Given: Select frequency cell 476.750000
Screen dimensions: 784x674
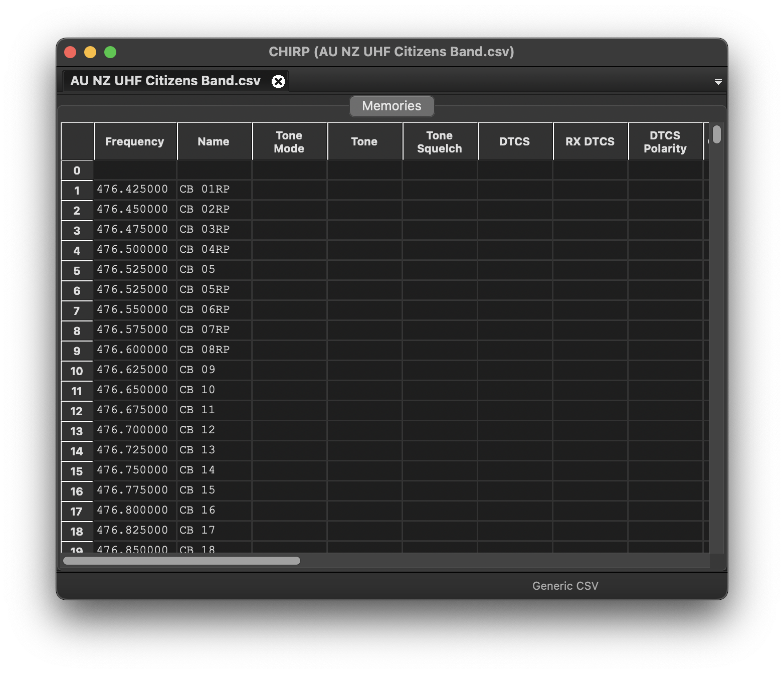Looking at the screenshot, I should (x=135, y=470).
